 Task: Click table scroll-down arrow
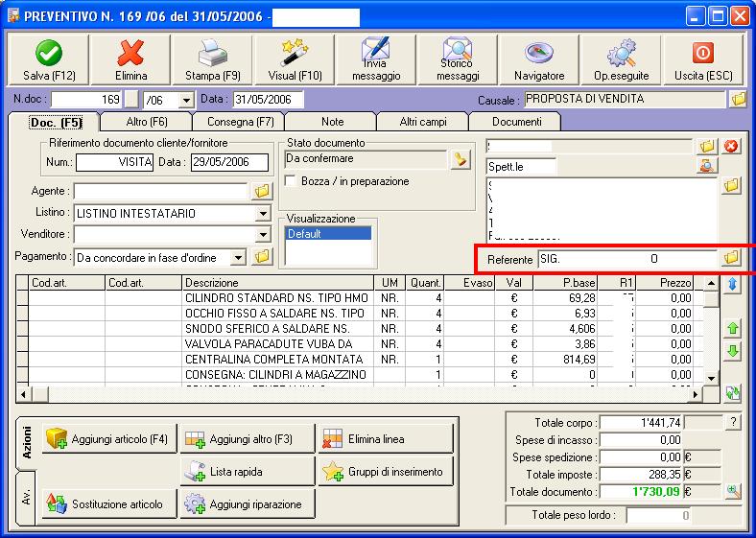[711, 379]
